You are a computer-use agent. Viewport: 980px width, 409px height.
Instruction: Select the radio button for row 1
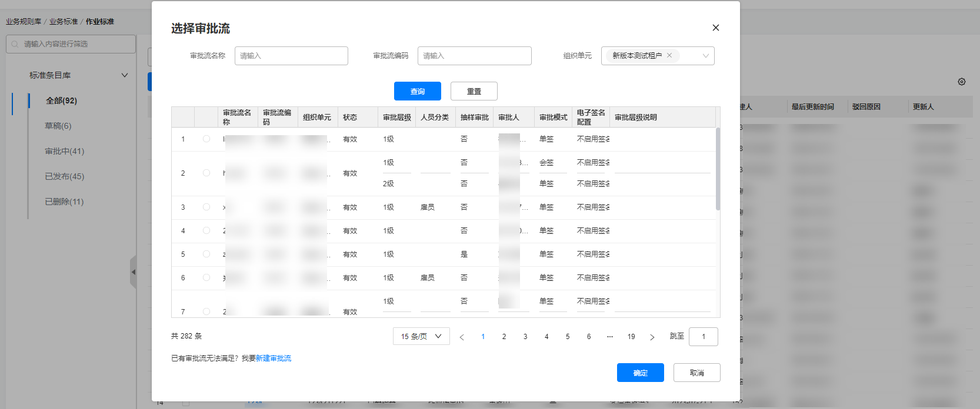click(206, 139)
